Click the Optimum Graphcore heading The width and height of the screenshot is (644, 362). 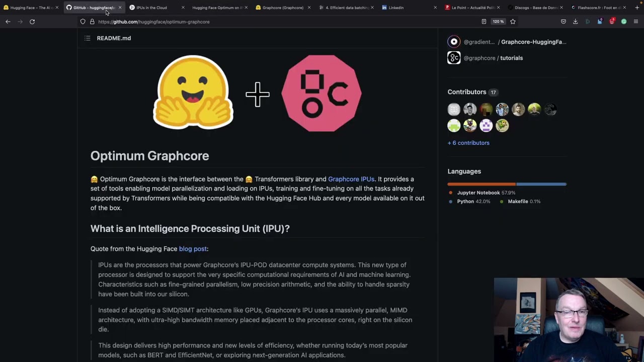tap(149, 156)
